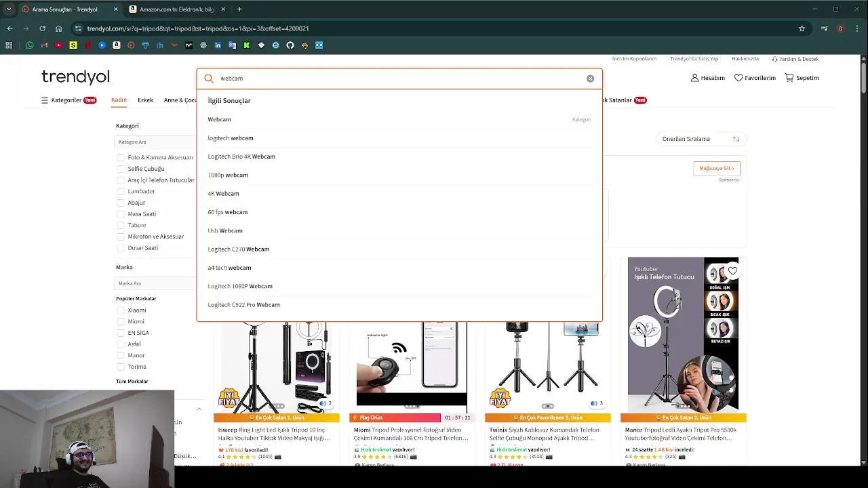Open the Twinix telefon tripod thumbnail
The image size is (868, 488).
tap(547, 366)
